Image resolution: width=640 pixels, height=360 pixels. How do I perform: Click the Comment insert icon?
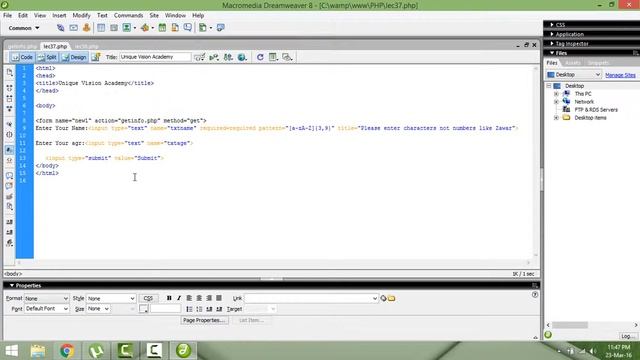187,28
